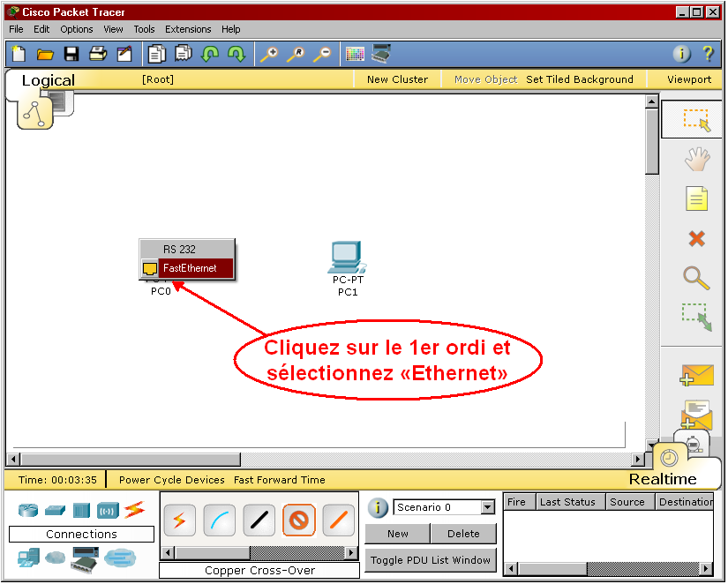This screenshot has width=728, height=584.
Task: Open the Extensions menu
Action: (x=188, y=29)
